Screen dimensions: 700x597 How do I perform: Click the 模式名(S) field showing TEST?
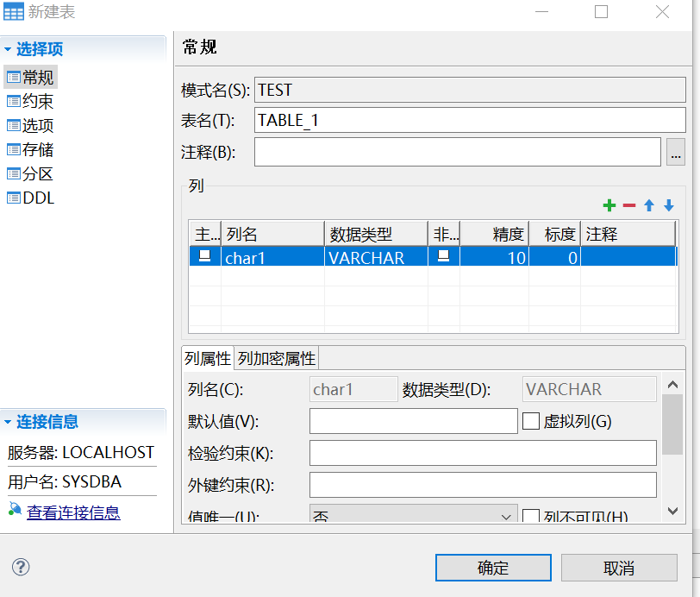click(470, 90)
